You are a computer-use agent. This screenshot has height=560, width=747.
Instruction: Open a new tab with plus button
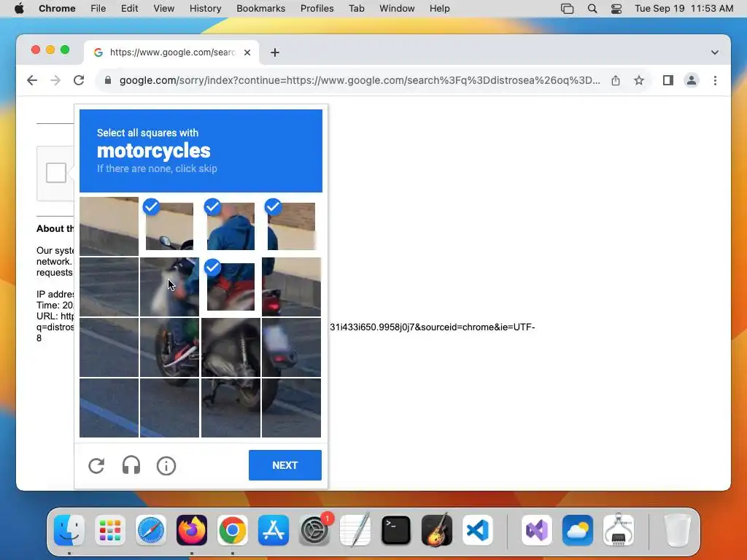pos(275,52)
